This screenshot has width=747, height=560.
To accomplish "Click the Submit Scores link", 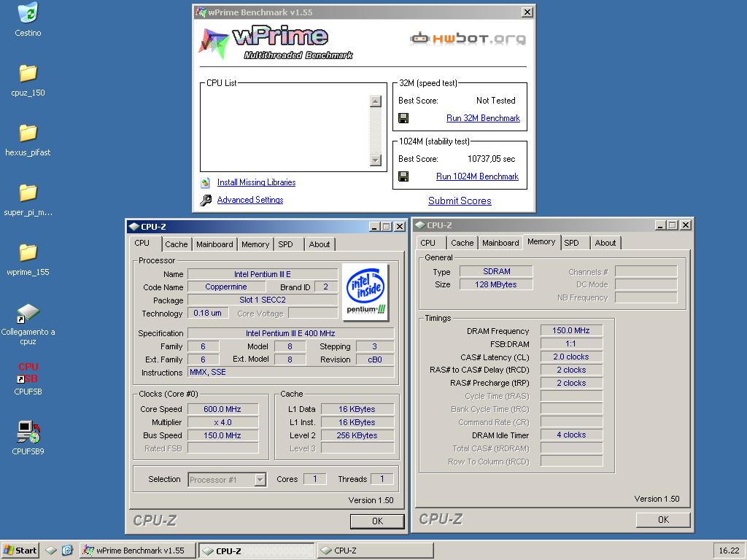I will [460, 201].
